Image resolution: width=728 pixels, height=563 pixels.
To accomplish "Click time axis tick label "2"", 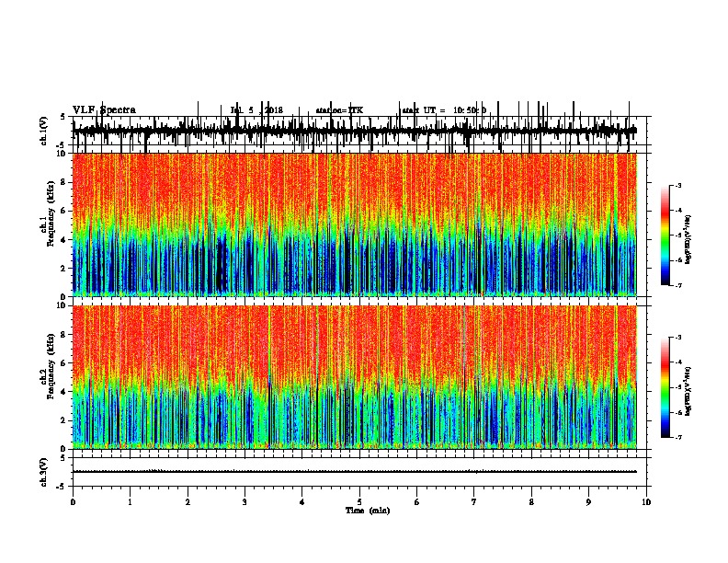I will (188, 502).
